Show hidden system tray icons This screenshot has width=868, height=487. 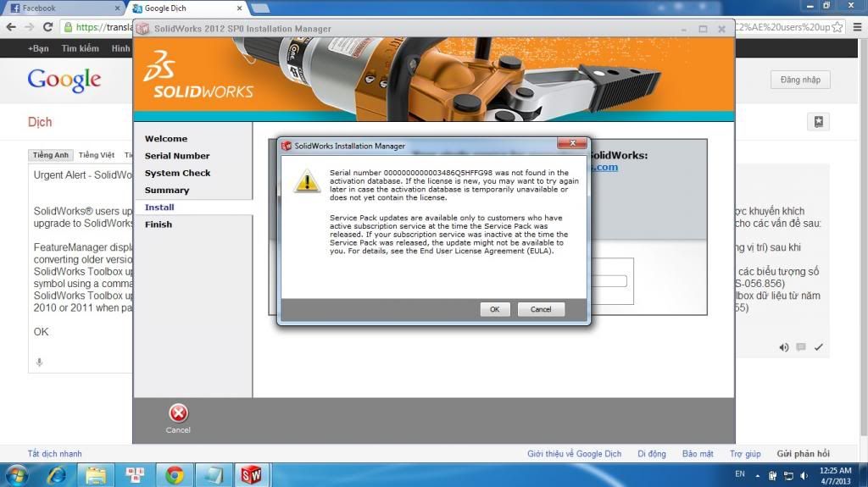pos(757,475)
